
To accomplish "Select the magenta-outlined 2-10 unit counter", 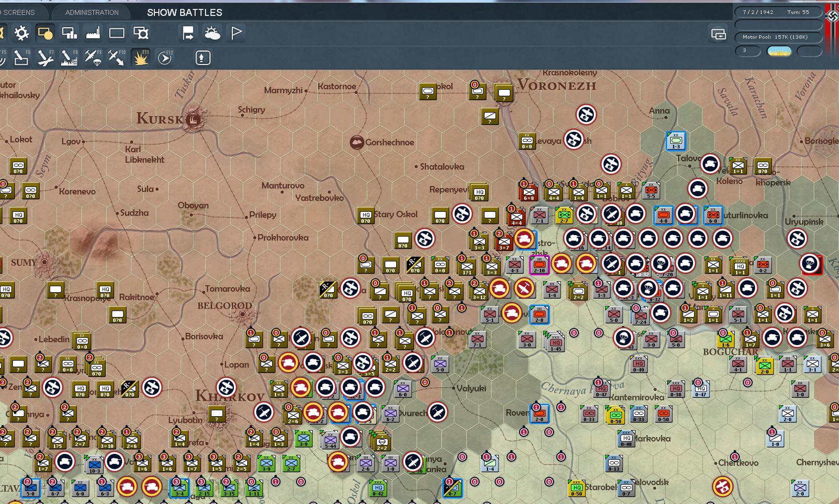I will [x=539, y=264].
